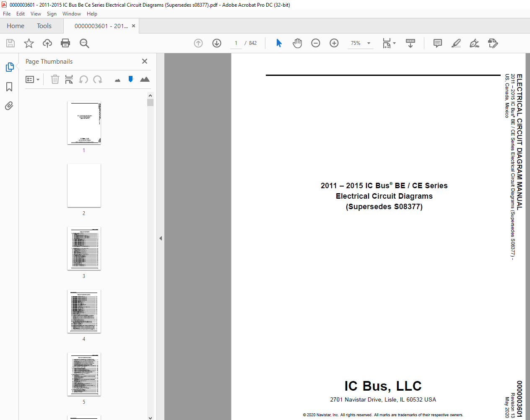Image resolution: width=530 pixels, height=420 pixels.
Task: Select the 0000003601 document tab
Action: pos(101,26)
